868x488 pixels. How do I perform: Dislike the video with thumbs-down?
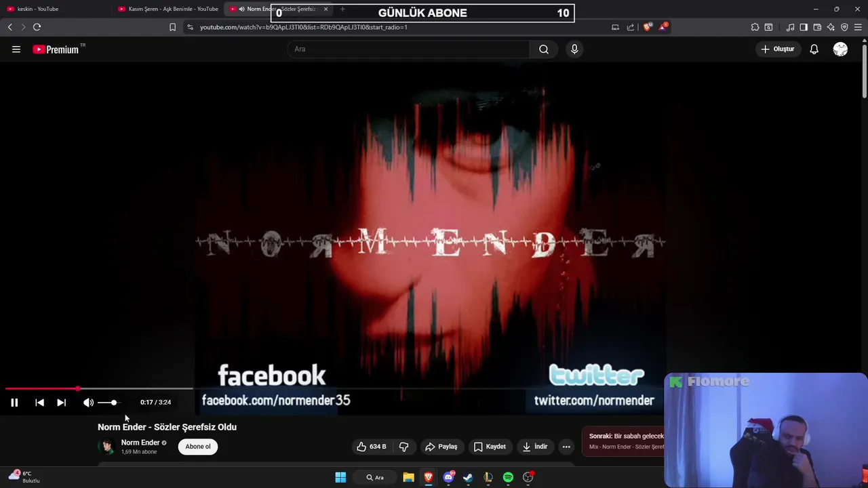pos(404,447)
